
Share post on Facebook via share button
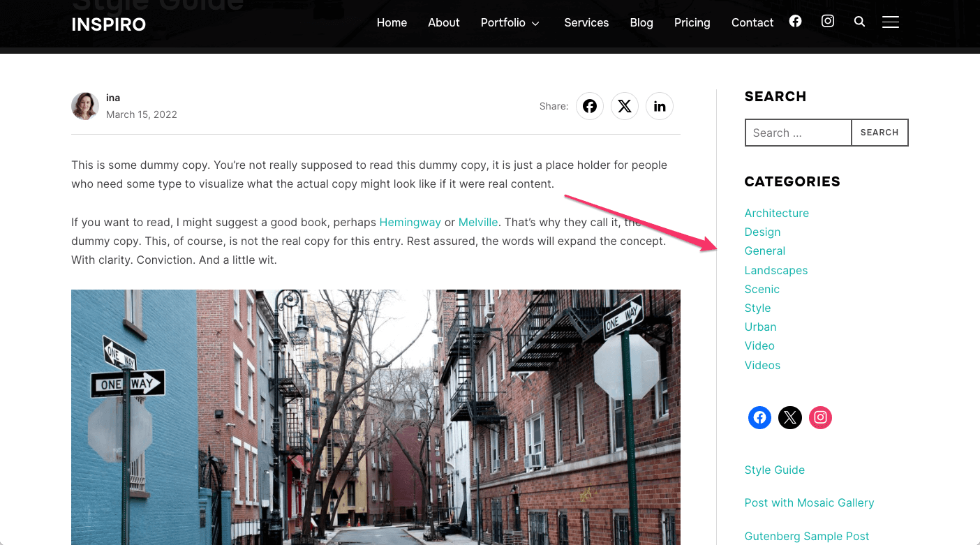coord(590,106)
